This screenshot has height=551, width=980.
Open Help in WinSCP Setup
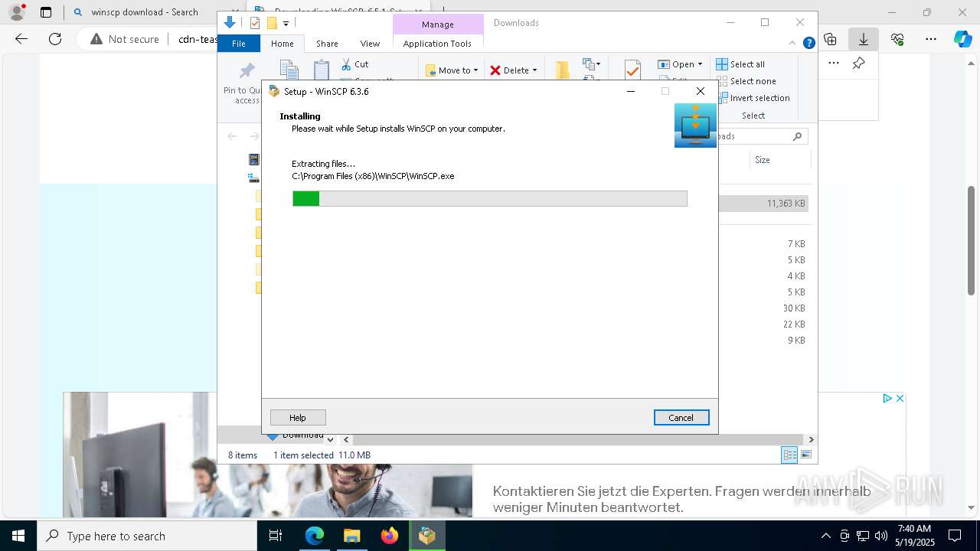point(298,417)
